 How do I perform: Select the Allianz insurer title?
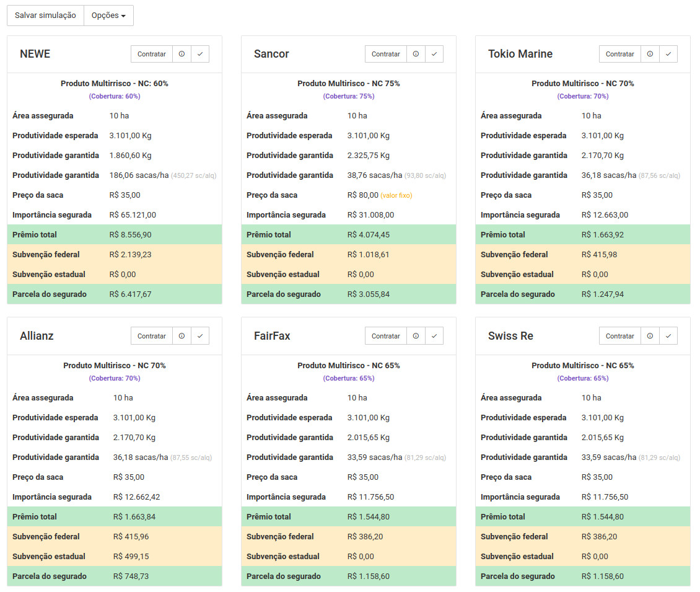pyautogui.click(x=37, y=336)
